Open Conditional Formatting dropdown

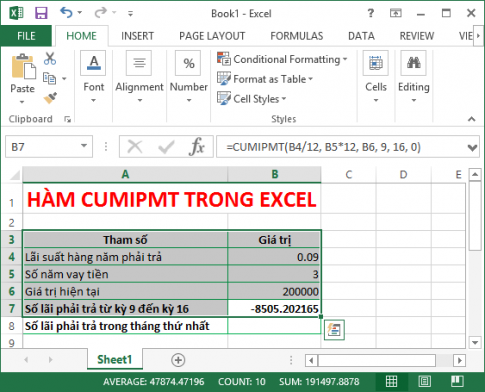(x=282, y=59)
